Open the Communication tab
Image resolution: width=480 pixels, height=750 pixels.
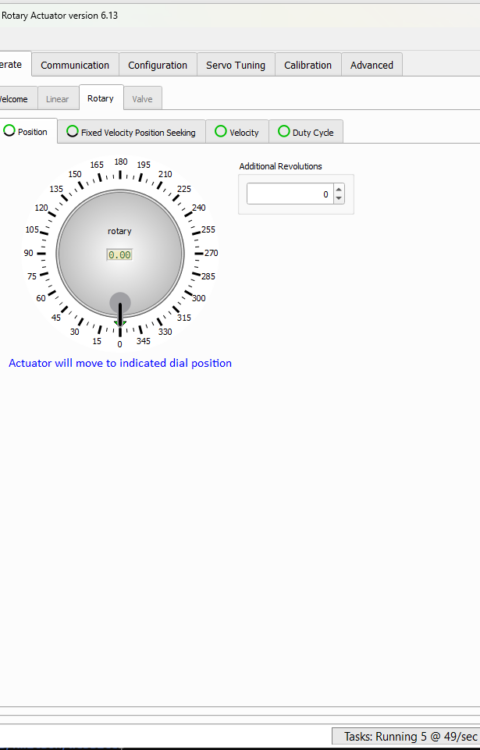[75, 65]
